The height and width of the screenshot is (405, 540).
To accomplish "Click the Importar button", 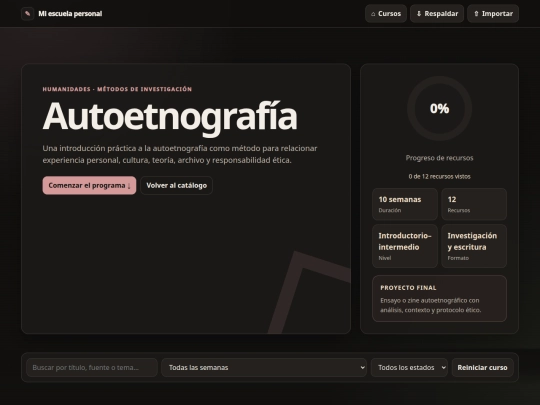I will [493, 14].
